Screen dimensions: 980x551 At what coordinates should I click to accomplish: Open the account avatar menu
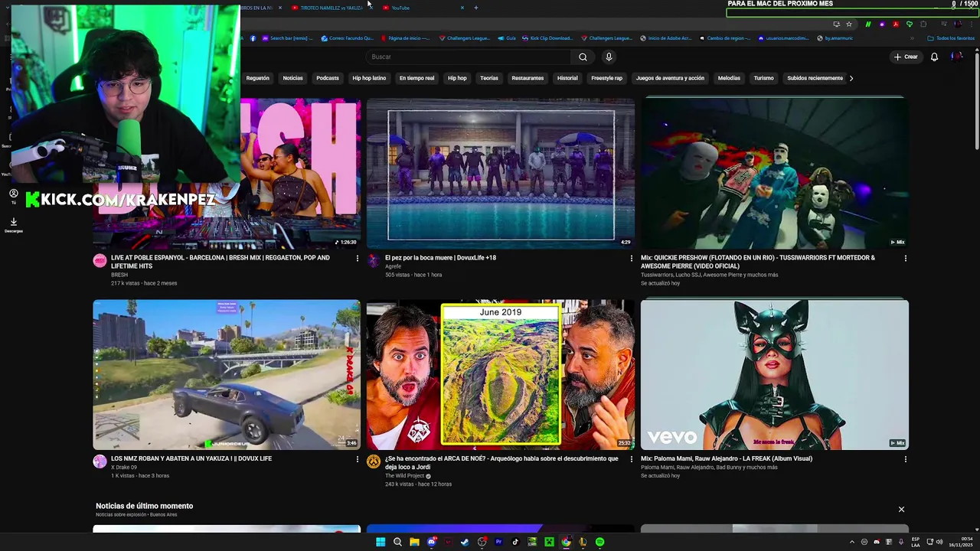click(x=956, y=57)
